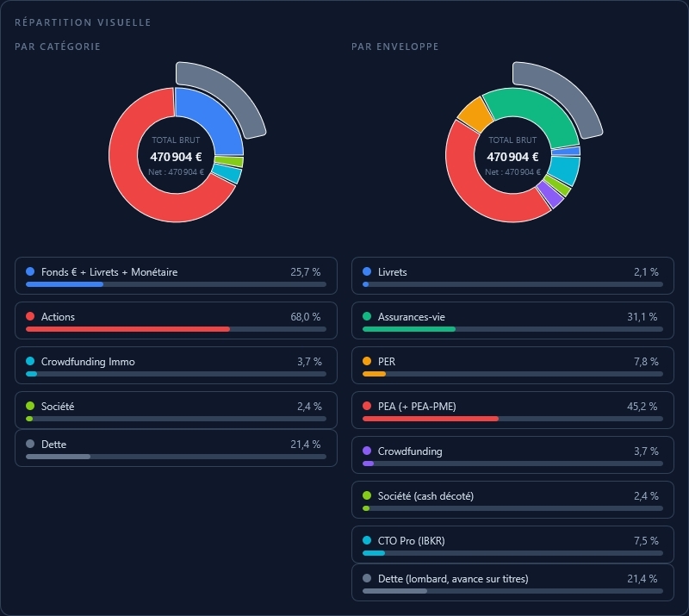Select the Crowdfunding Immo category label
Screen dimensions: 689x616
click(x=88, y=362)
